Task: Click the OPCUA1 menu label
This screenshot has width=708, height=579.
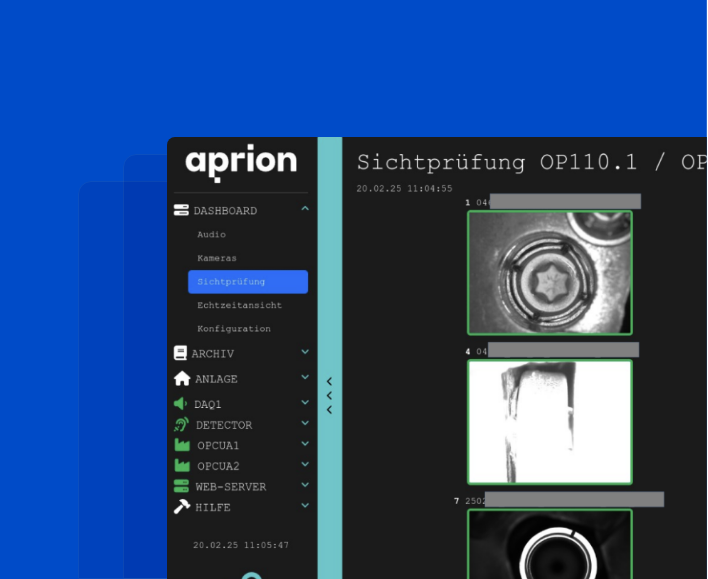Action: point(218,446)
